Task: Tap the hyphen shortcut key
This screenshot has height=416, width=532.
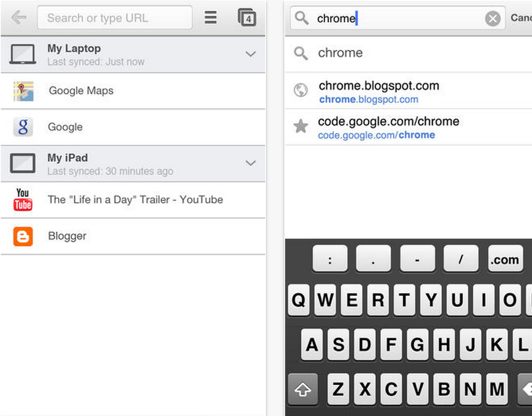Action: point(417,259)
